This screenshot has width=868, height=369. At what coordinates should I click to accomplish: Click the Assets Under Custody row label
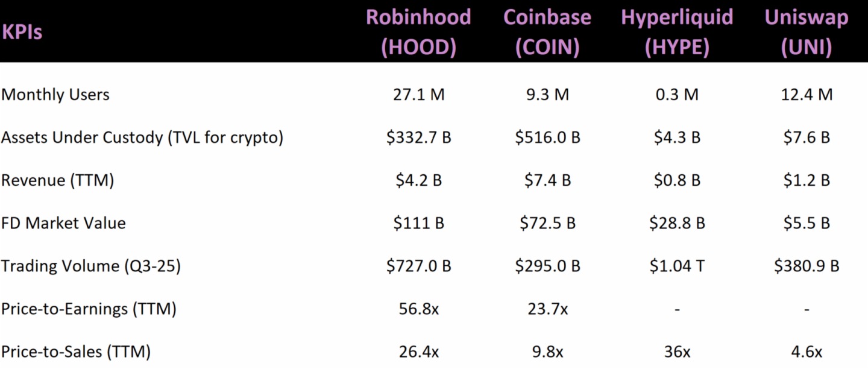pos(142,137)
